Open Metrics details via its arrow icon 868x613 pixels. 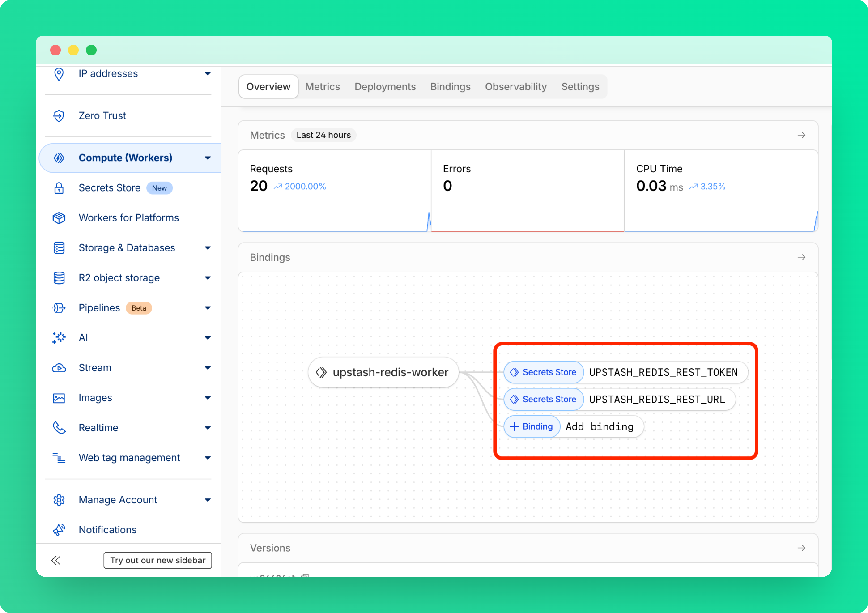coord(801,135)
